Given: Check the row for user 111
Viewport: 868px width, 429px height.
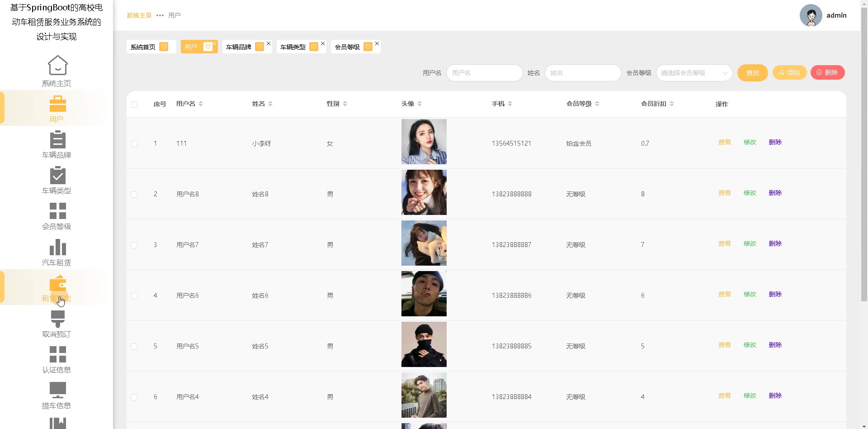Looking at the screenshot, I should pyautogui.click(x=134, y=144).
